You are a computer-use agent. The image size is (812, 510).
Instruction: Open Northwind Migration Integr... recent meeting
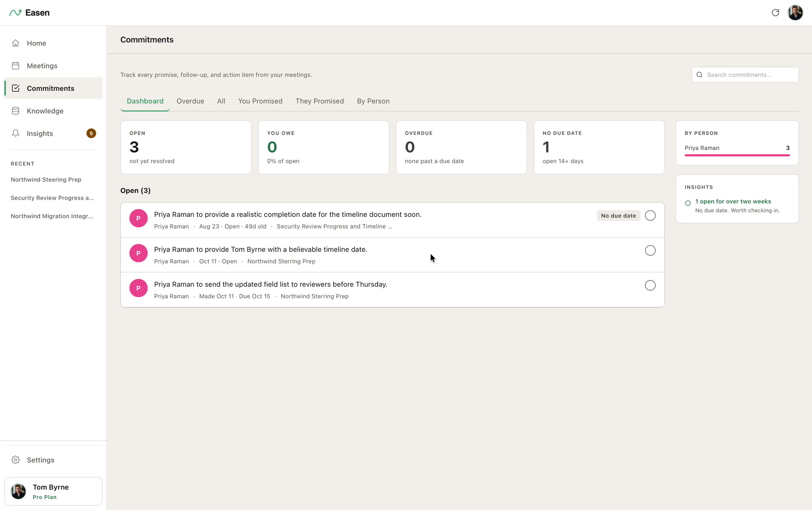point(52,216)
